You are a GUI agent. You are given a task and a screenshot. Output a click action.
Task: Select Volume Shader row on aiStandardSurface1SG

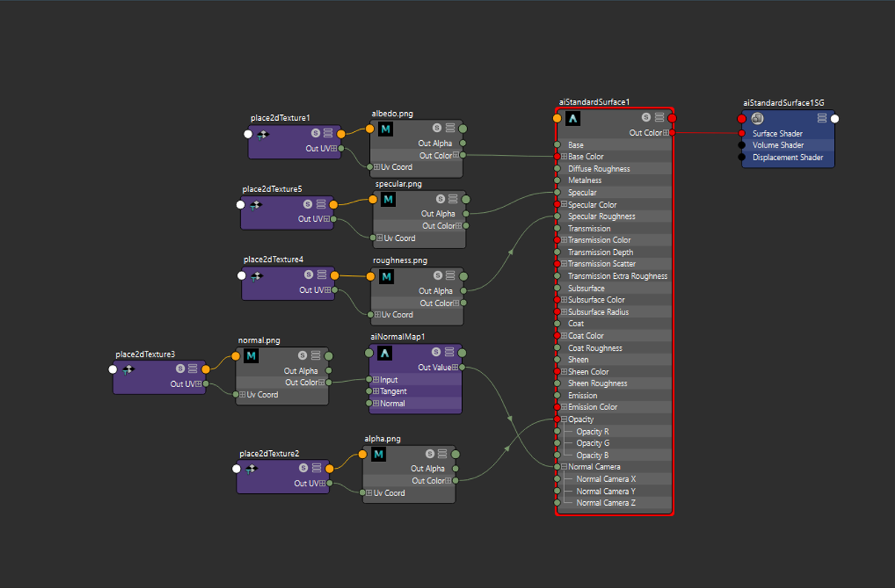tap(788, 145)
